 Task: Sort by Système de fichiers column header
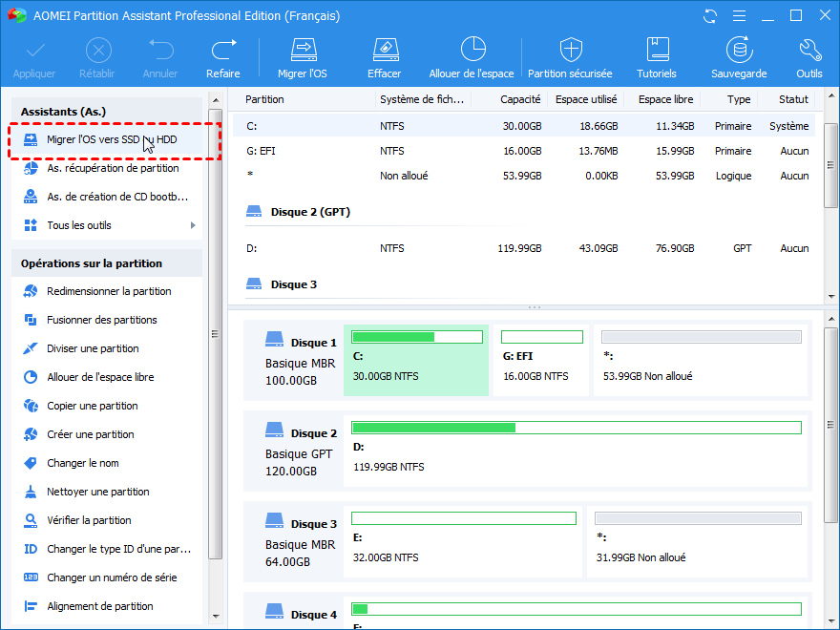tap(422, 99)
